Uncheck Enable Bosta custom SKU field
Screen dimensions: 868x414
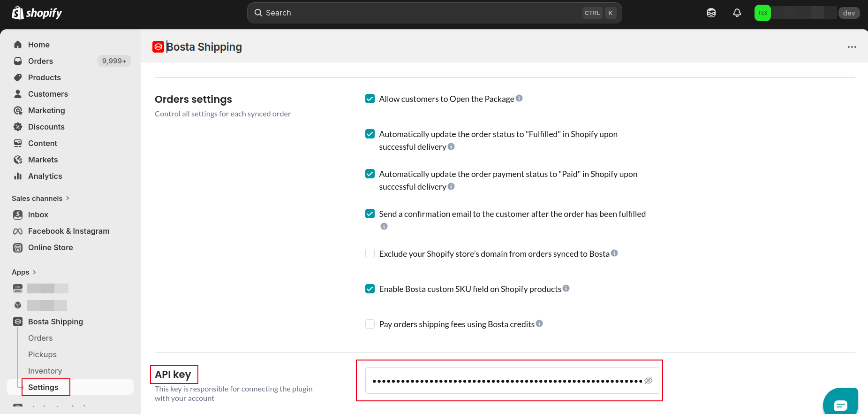[370, 289]
